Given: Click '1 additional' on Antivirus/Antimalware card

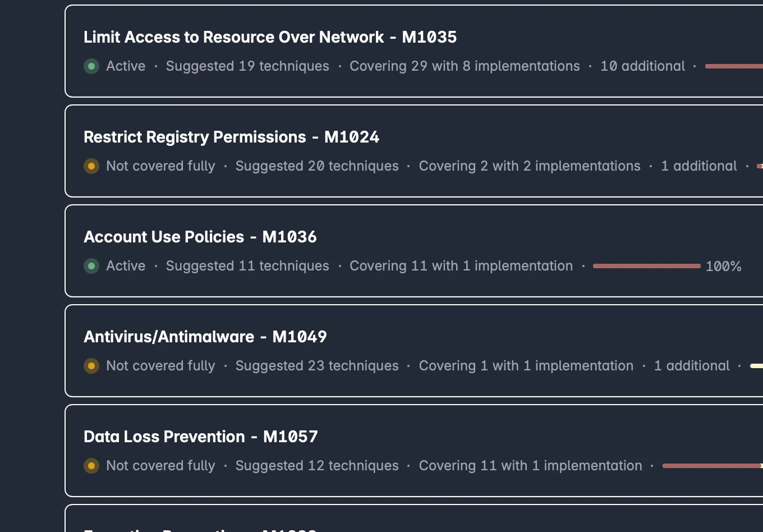Looking at the screenshot, I should [x=692, y=366].
